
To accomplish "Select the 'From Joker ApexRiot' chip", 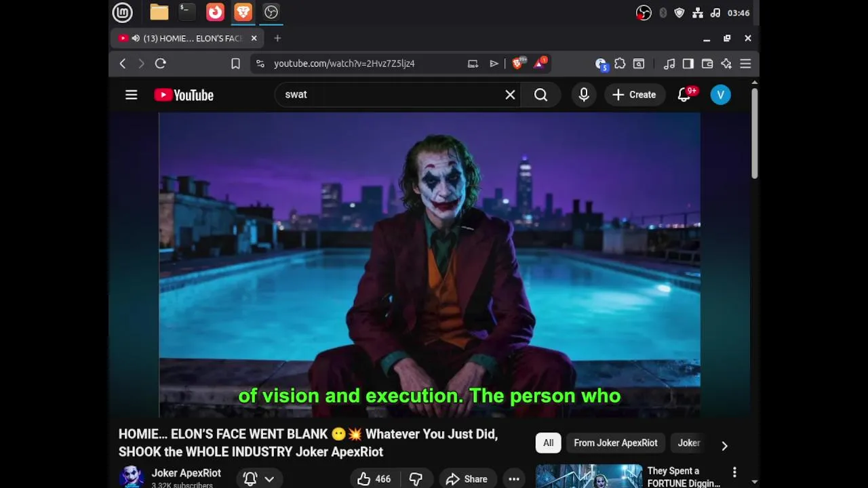I will tap(616, 443).
